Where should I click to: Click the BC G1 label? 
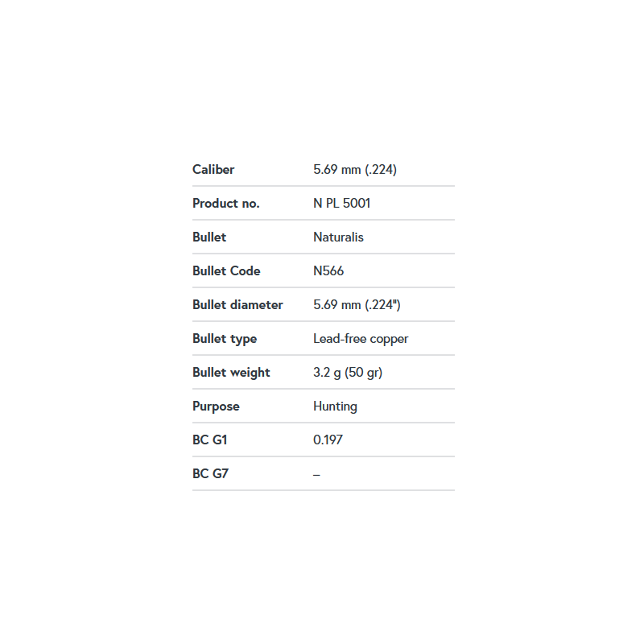coord(209,440)
